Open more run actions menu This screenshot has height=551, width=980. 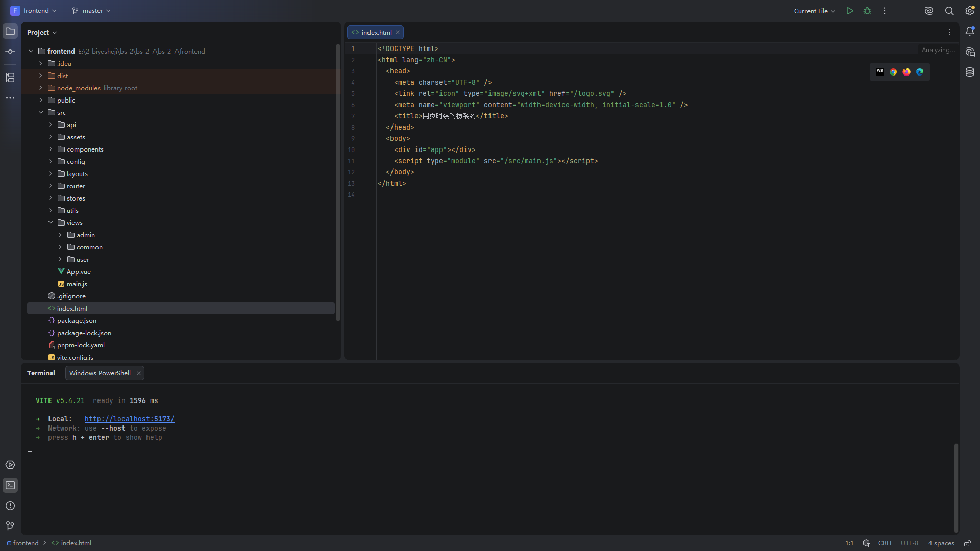[885, 11]
